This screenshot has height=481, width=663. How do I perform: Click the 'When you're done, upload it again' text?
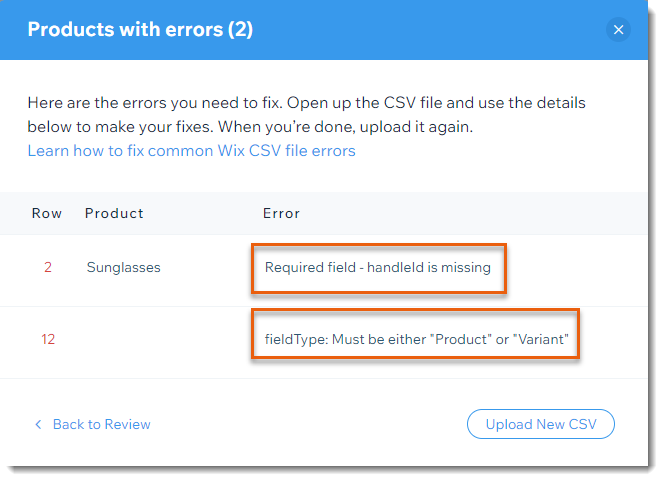click(x=345, y=127)
